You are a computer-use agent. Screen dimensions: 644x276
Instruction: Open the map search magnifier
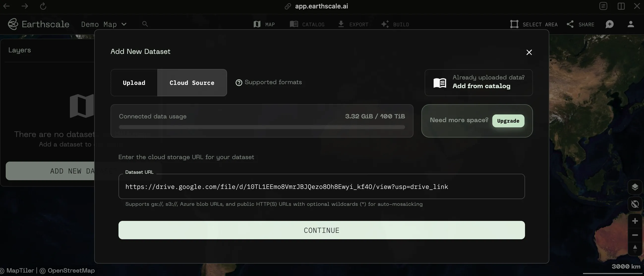pyautogui.click(x=145, y=24)
